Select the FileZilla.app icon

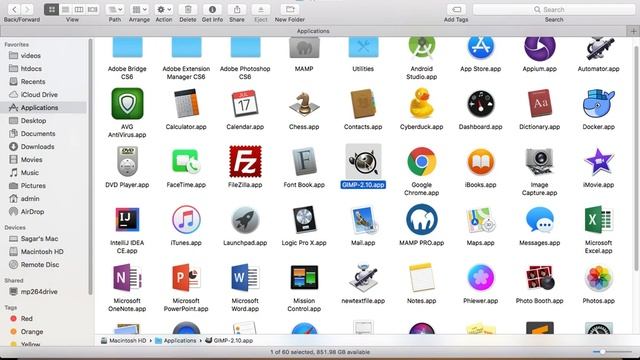(x=245, y=162)
